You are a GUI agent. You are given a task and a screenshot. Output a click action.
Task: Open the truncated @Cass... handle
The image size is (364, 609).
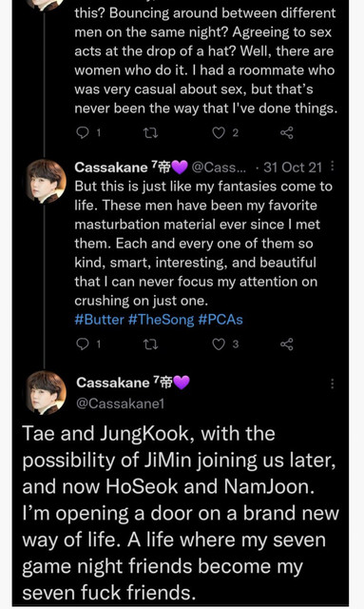click(x=219, y=167)
